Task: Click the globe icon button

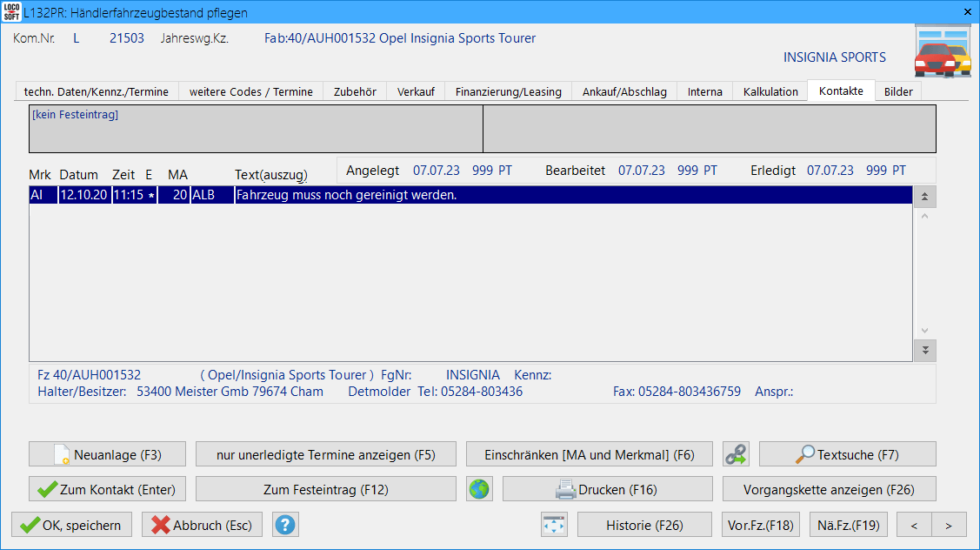Action: pyautogui.click(x=479, y=489)
